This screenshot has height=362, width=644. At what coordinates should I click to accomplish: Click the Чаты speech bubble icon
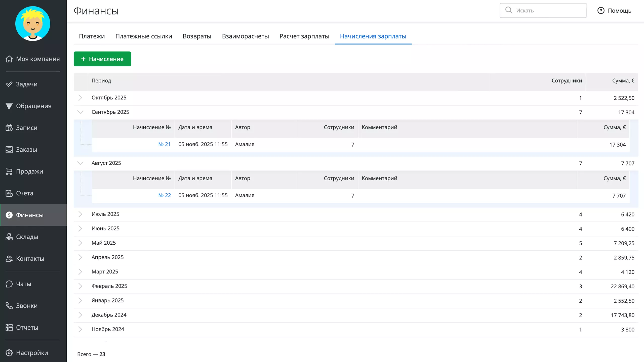tap(9, 284)
